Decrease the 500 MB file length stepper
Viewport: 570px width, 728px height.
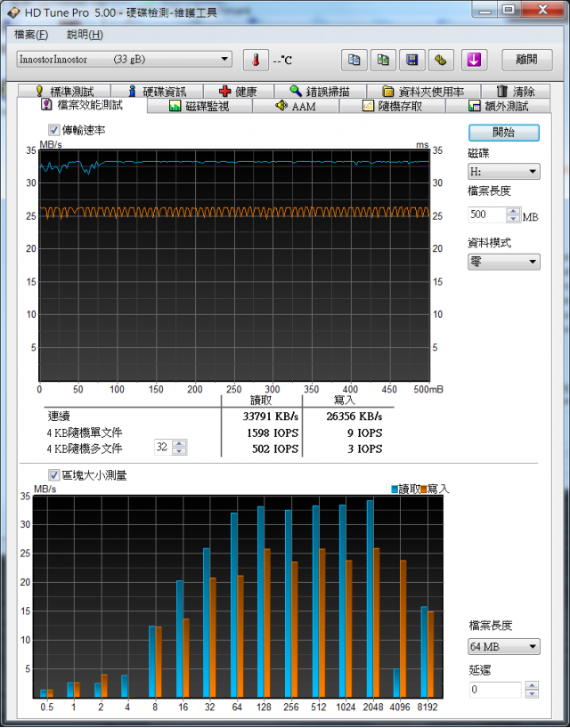(513, 219)
